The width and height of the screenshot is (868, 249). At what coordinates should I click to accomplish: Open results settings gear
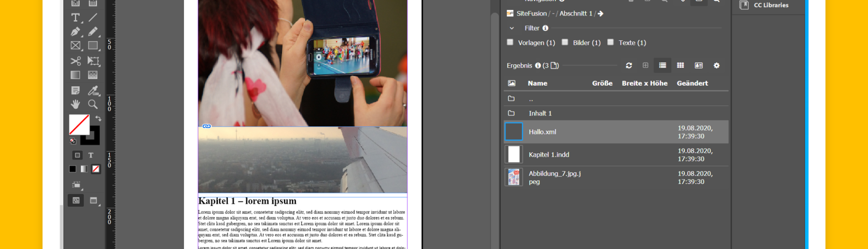(717, 66)
